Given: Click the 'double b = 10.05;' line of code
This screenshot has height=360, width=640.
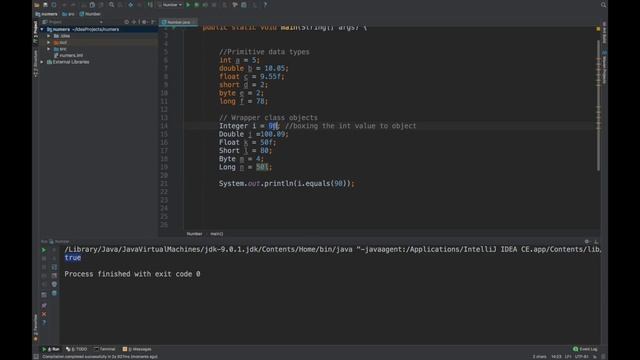Looking at the screenshot, I should 253,69.
